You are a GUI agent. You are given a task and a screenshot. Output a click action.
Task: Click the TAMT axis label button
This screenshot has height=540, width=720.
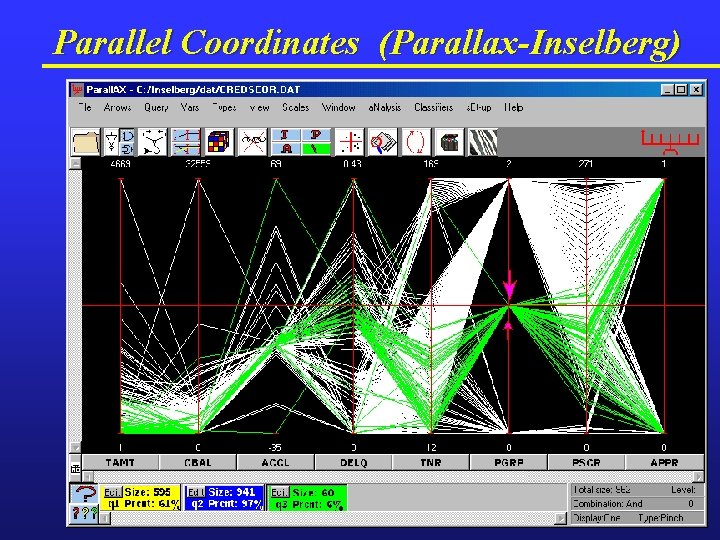click(x=120, y=462)
